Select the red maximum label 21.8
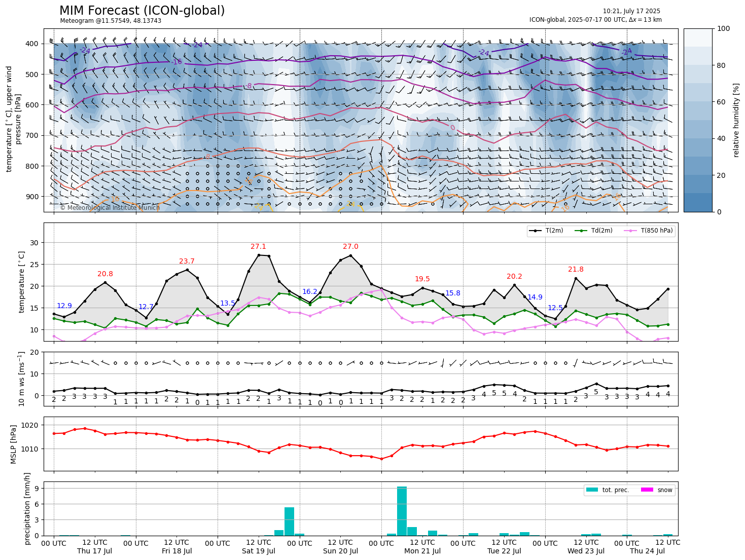The image size is (745, 560). 576,270
